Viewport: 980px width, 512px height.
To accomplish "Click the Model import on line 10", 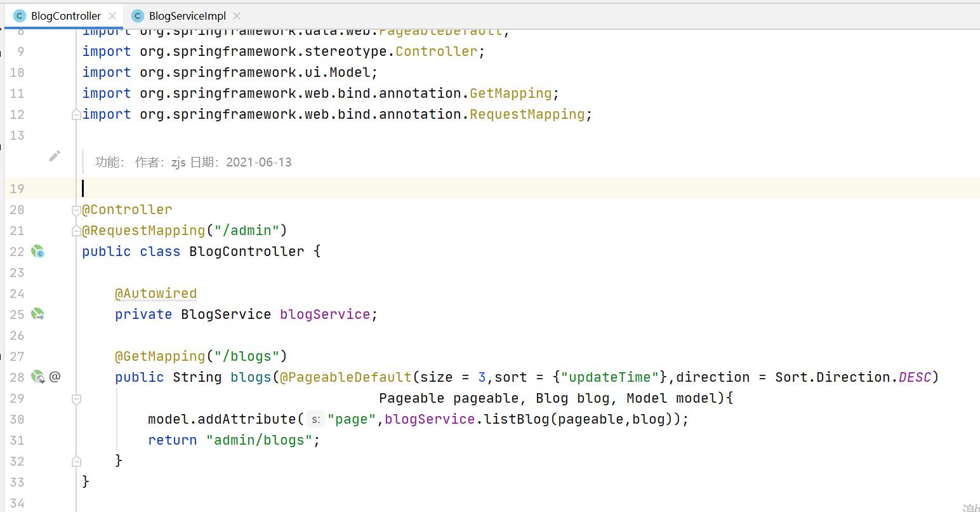I will [350, 72].
